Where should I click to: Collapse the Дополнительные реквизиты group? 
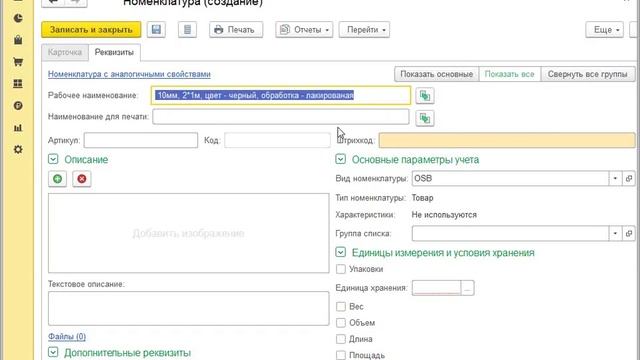(53, 352)
